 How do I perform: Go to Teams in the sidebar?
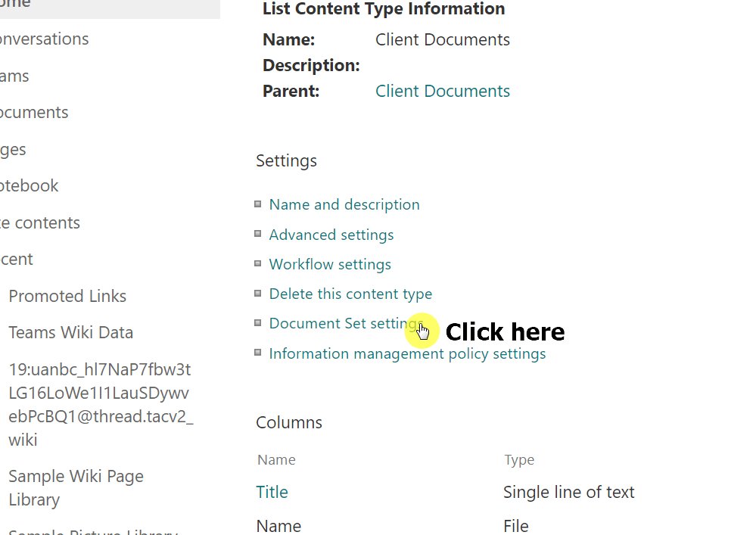14,76
